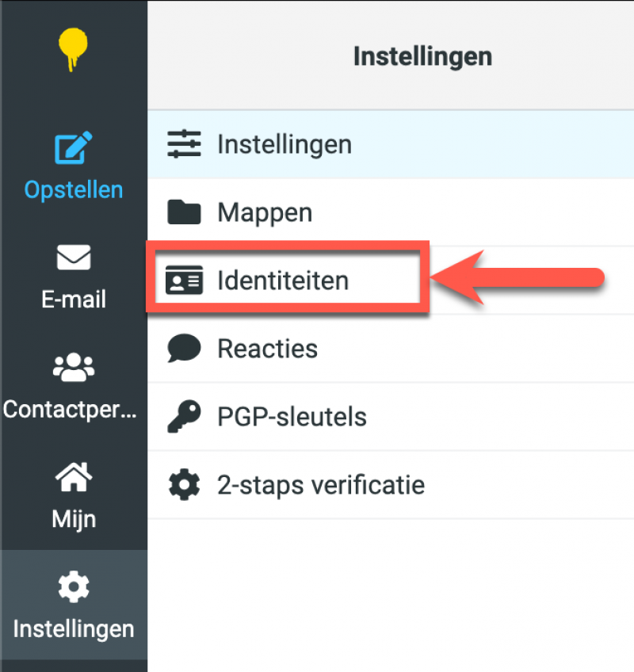This screenshot has height=672, width=634.
Task: Select 2-staps verificatie from the list
Action: pyautogui.click(x=319, y=484)
